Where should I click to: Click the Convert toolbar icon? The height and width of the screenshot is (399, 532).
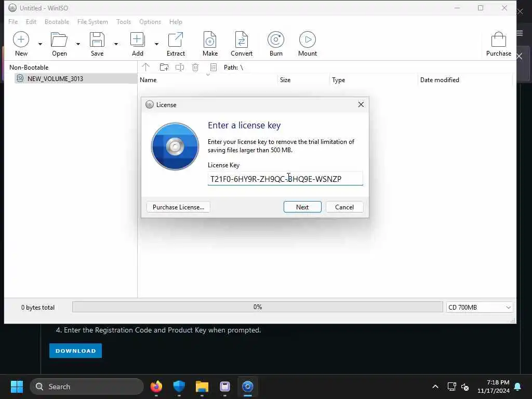(x=242, y=39)
